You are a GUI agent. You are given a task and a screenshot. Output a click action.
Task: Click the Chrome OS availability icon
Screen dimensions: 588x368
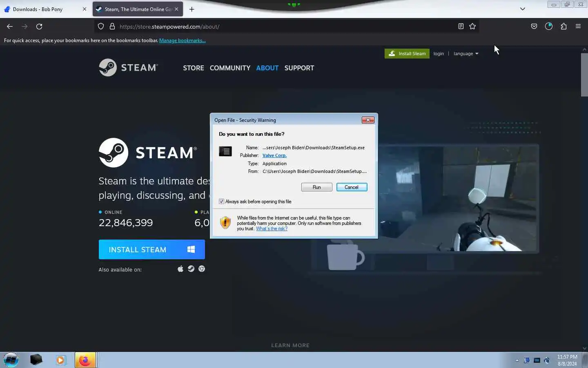point(202,269)
